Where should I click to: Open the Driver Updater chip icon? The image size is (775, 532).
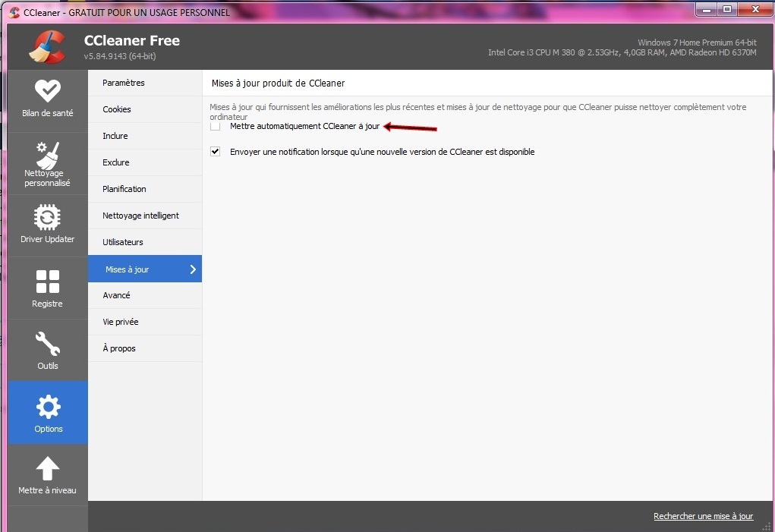point(48,217)
